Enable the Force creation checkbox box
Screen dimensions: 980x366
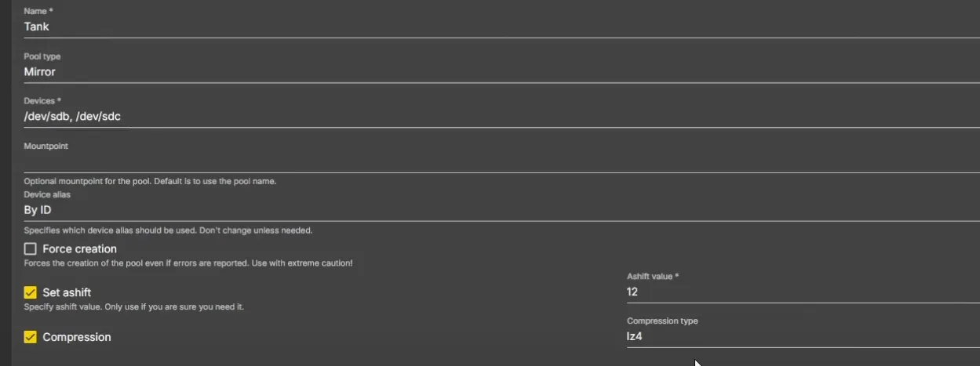point(31,249)
